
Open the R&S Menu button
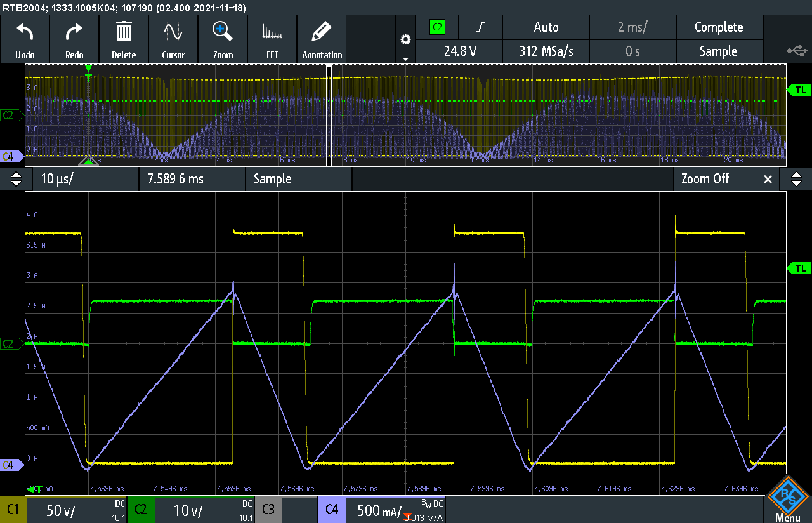pos(787,500)
